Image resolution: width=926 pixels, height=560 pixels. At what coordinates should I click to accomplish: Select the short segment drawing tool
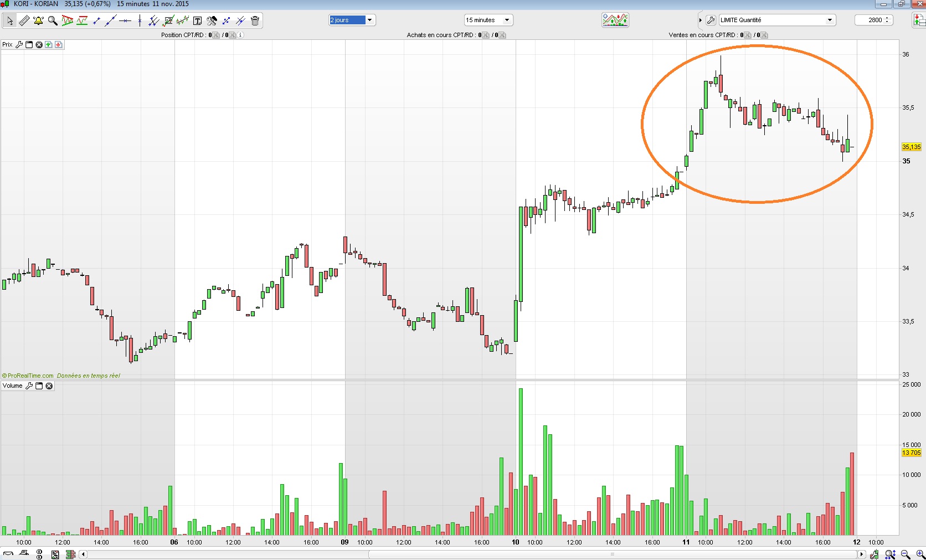click(x=96, y=20)
